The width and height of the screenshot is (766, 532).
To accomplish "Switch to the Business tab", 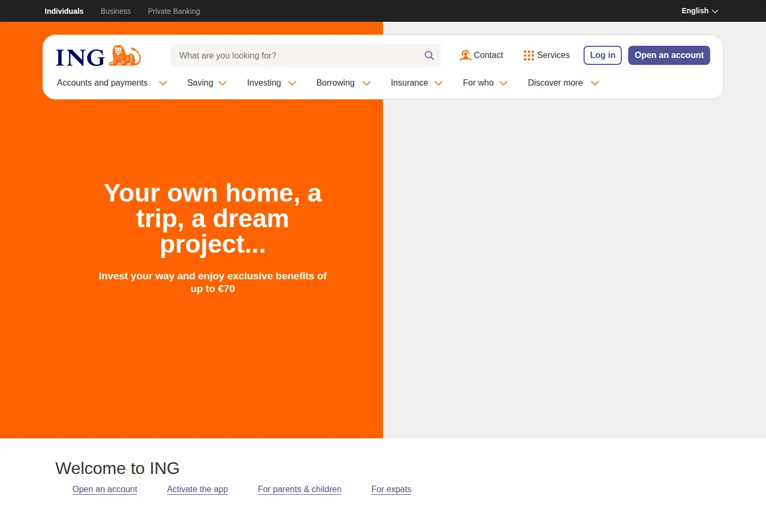I will coord(115,11).
